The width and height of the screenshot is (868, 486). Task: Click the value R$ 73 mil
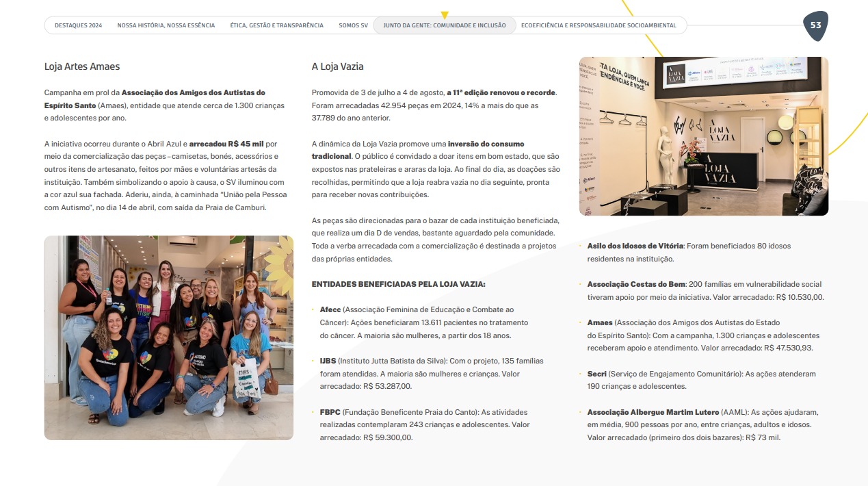tap(763, 438)
